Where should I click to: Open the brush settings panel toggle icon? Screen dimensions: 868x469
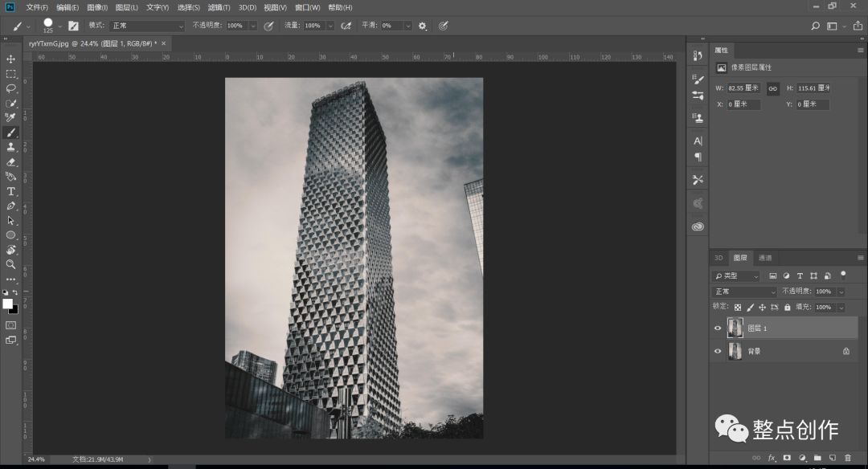coord(73,26)
